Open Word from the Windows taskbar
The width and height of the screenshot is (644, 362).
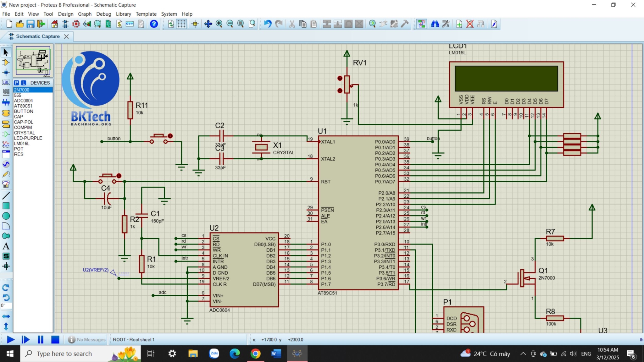(x=276, y=354)
